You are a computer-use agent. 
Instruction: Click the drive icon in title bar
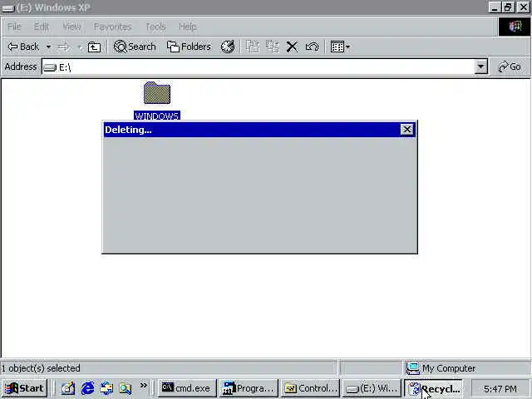point(8,7)
